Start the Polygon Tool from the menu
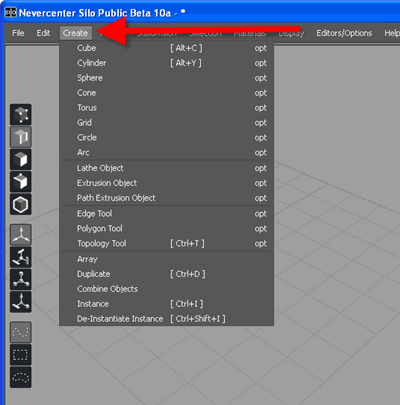The height and width of the screenshot is (405, 400). pyautogui.click(x=166, y=229)
